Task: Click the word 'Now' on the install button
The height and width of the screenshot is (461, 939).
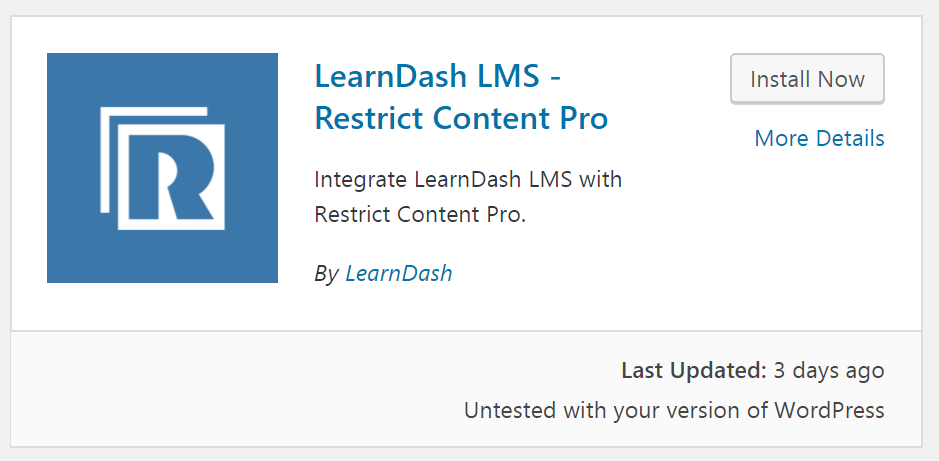Action: tap(841, 79)
